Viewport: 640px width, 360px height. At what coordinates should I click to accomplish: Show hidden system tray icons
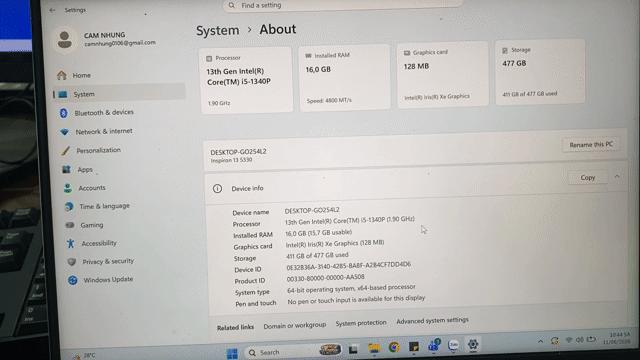click(540, 341)
